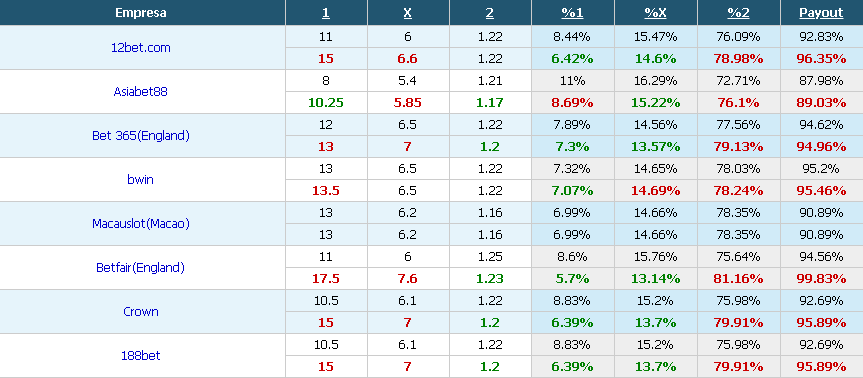Open the bwin bookmaker link

click(x=140, y=179)
